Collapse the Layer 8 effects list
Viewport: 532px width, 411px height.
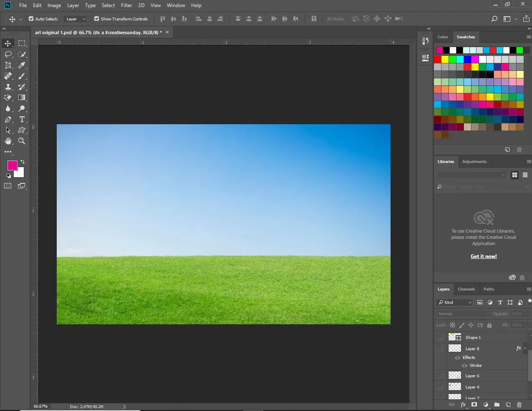pyautogui.click(x=525, y=348)
